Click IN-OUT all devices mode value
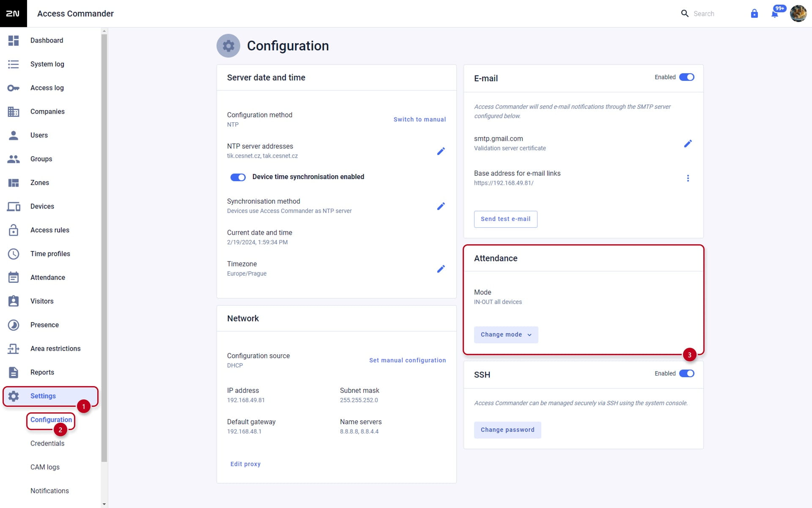The width and height of the screenshot is (812, 508). point(498,302)
